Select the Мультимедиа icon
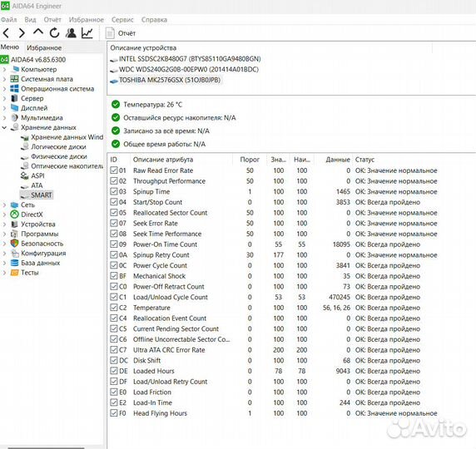The image size is (476, 449). pos(14,117)
